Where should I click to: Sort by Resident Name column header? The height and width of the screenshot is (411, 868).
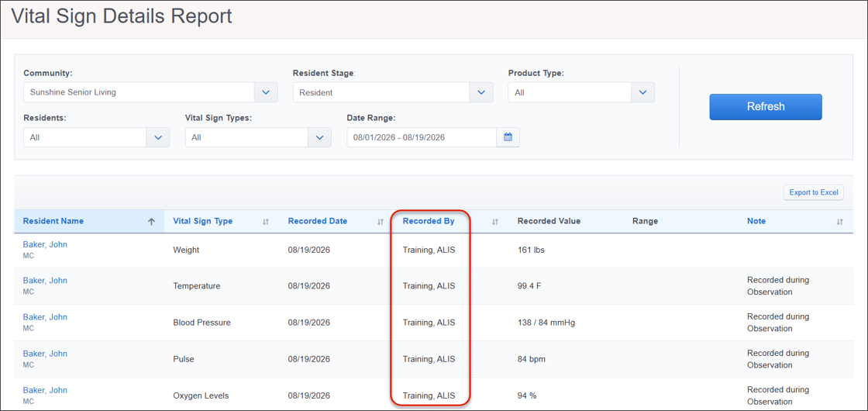coord(53,221)
